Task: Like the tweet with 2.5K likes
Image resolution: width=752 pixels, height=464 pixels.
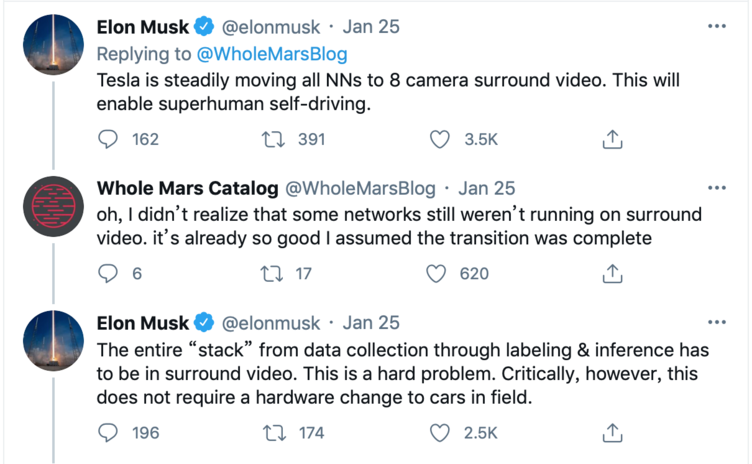Action: tap(440, 433)
